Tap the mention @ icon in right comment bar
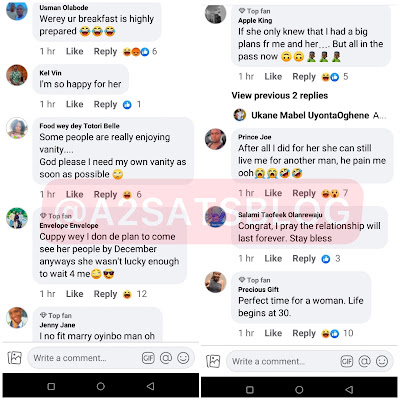400x400 pixels. (364, 361)
